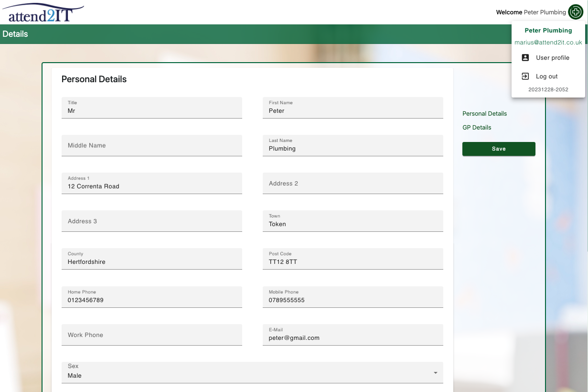Open the account menu plus icon

[x=576, y=12]
